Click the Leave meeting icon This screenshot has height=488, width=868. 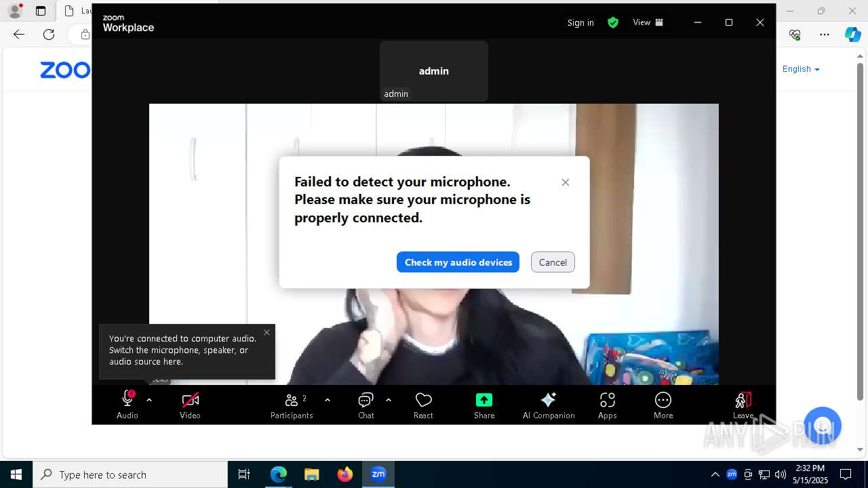[x=743, y=400]
